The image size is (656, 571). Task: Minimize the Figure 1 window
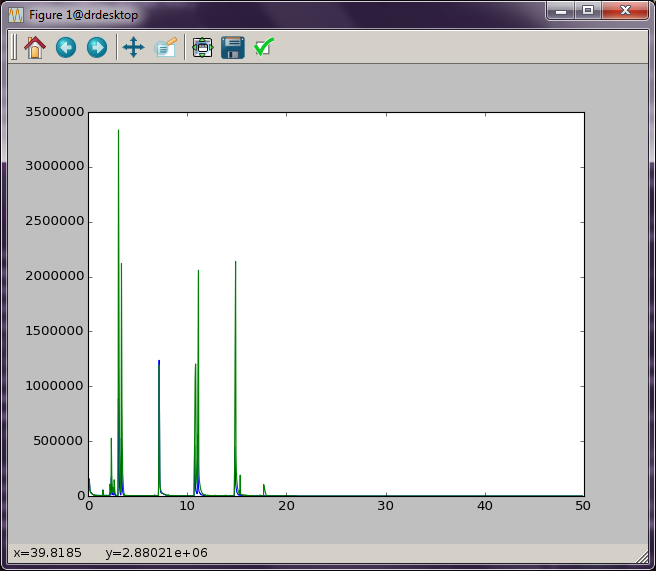coord(560,10)
